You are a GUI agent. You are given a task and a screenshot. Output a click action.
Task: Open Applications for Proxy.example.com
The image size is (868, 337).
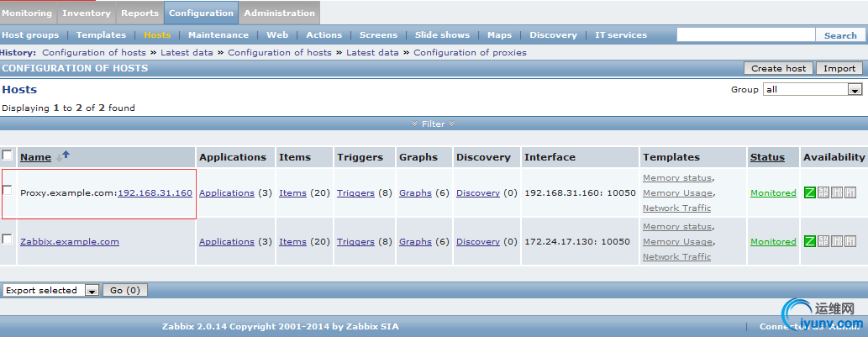coord(226,192)
